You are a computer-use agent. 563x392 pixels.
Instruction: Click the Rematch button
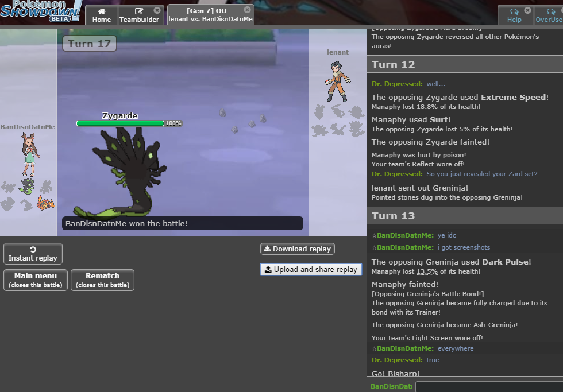[x=102, y=280]
